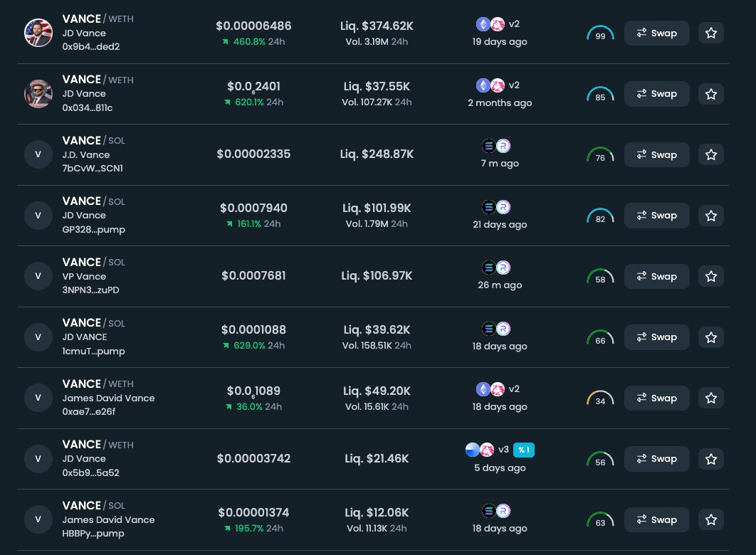756x555 pixels.
Task: Click Solana/Raydium icons in HBBPy...pump row
Action: [496, 511]
